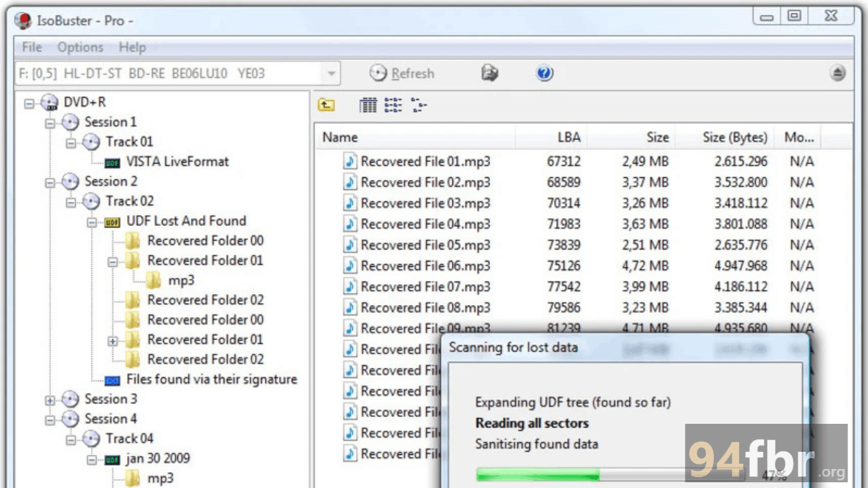Viewport: 868px width, 488px height.
Task: Click size value 4,72 MB
Action: point(645,266)
